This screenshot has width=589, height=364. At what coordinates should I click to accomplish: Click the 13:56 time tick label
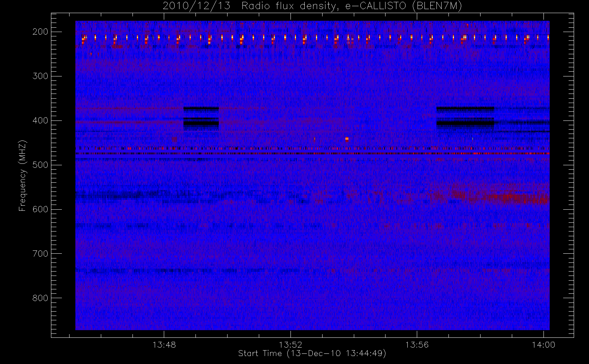coord(417,345)
